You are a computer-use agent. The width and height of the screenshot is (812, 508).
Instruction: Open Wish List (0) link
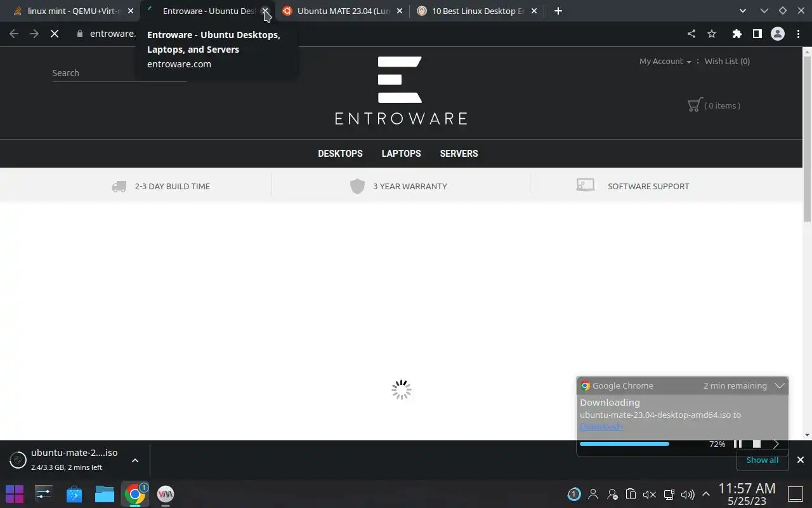(x=727, y=61)
